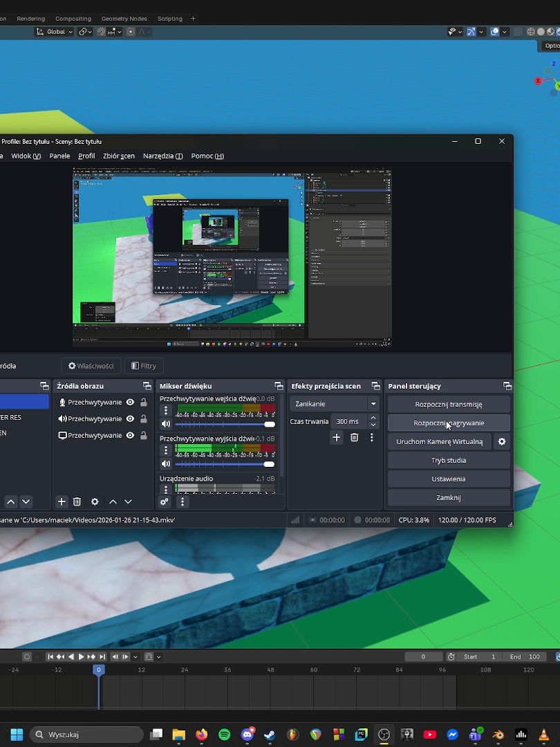Add a scene transition with plus icon
Image resolution: width=560 pixels, height=747 pixels.
(x=336, y=437)
